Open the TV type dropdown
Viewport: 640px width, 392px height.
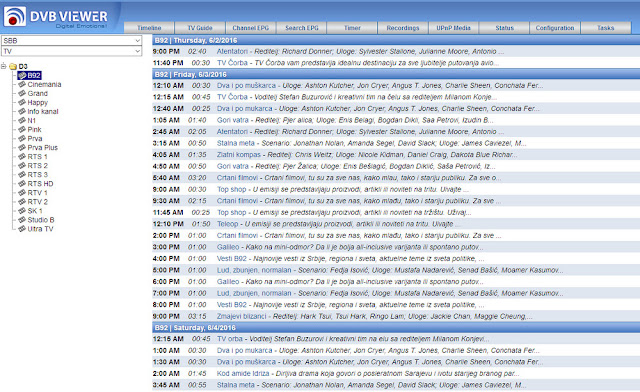click(71, 51)
